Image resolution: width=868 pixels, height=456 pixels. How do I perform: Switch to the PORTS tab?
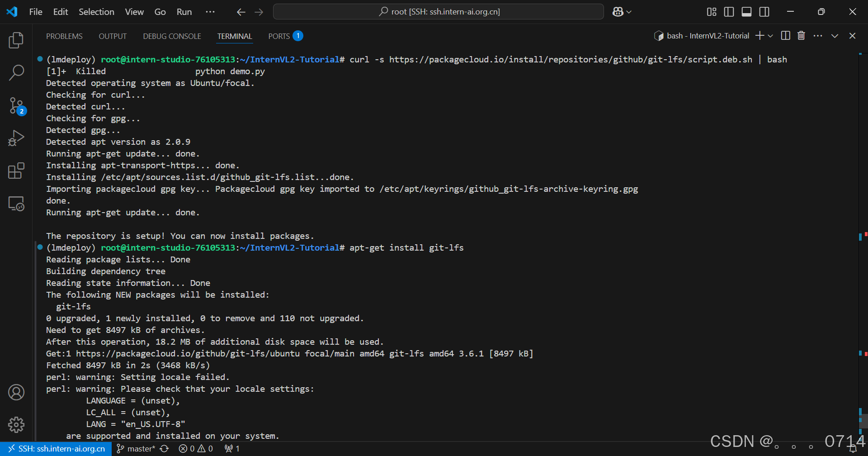(285, 36)
